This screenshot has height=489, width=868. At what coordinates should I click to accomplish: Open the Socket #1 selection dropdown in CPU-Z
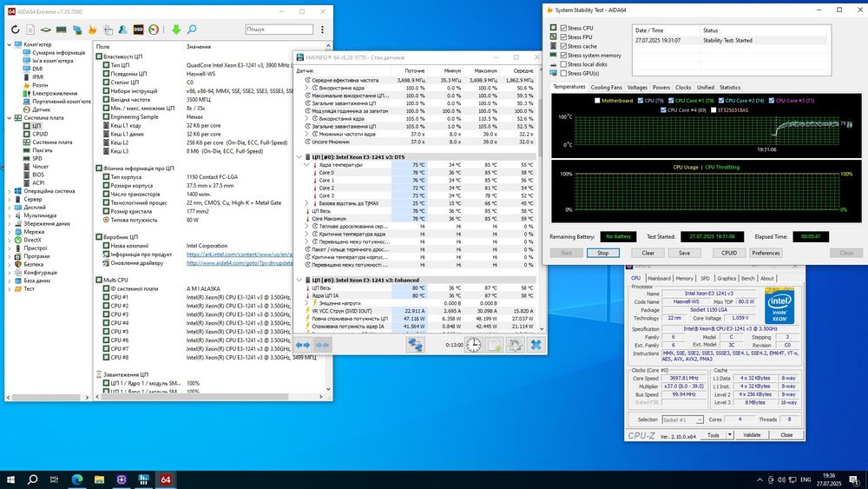pyautogui.click(x=690, y=420)
